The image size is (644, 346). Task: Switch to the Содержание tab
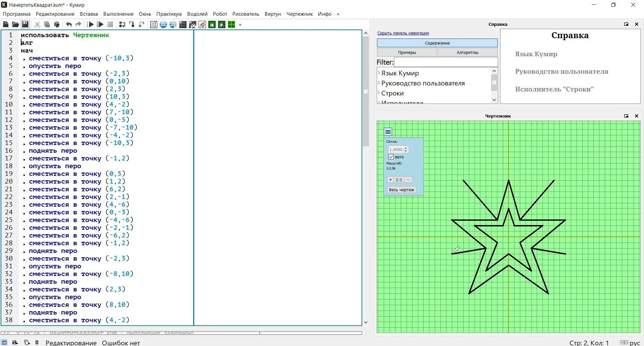pos(437,43)
